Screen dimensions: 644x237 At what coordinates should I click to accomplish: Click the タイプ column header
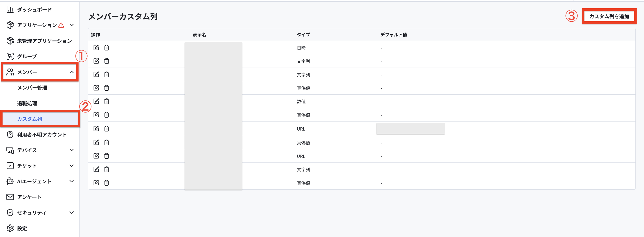[x=303, y=34]
